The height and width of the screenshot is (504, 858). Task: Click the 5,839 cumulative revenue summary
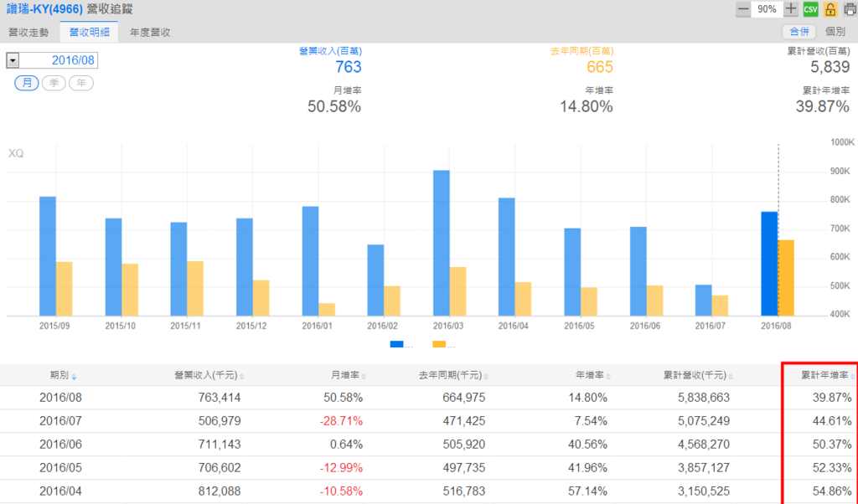830,67
